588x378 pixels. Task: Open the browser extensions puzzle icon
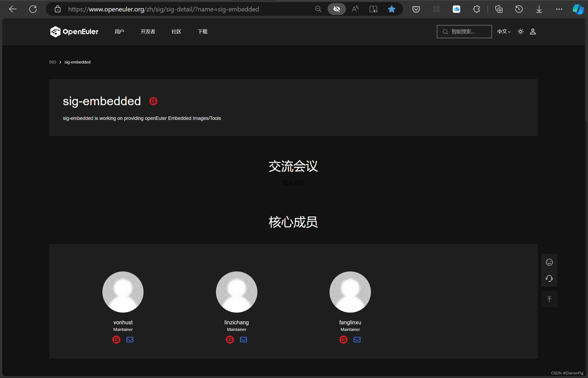477,9
